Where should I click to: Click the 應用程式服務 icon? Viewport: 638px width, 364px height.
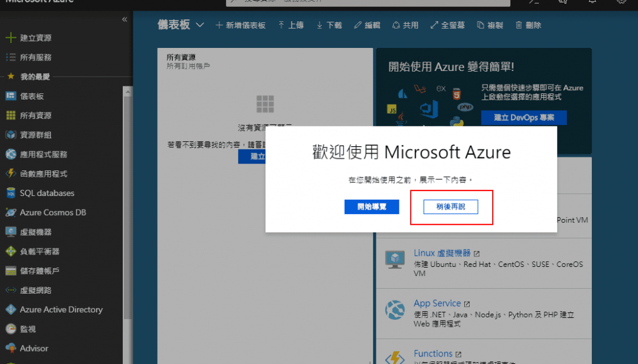[11, 154]
